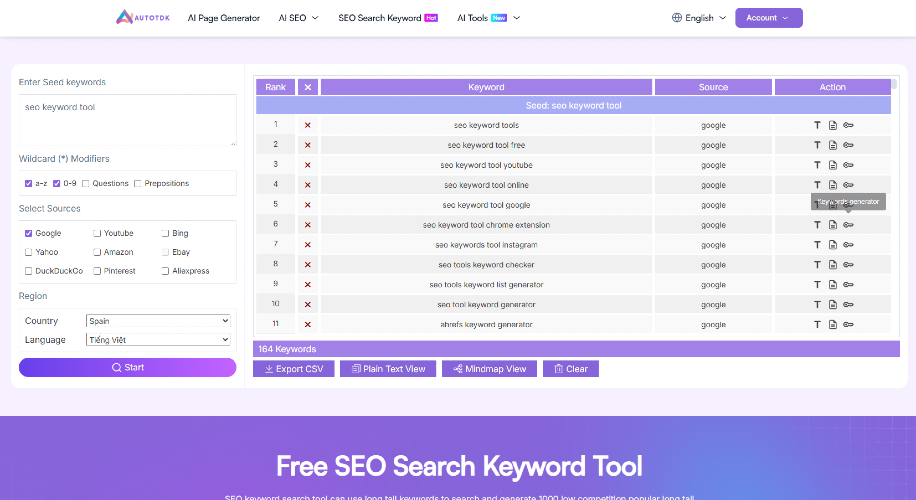Click the Clear results button
This screenshot has width=916, height=500.
click(571, 369)
